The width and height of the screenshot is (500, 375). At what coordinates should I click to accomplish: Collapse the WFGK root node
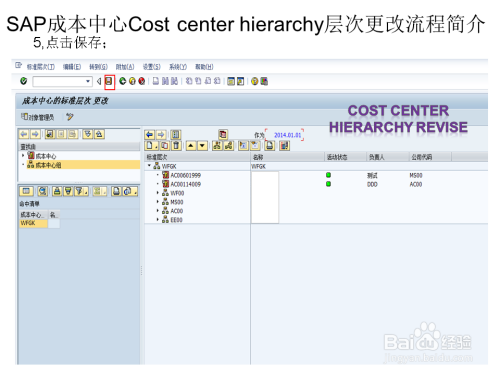coord(149,166)
